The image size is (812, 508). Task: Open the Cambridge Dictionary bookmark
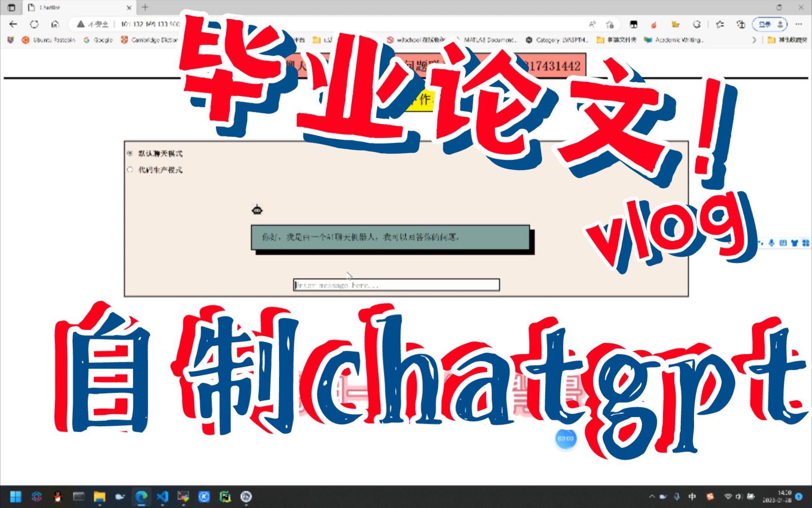[149, 40]
